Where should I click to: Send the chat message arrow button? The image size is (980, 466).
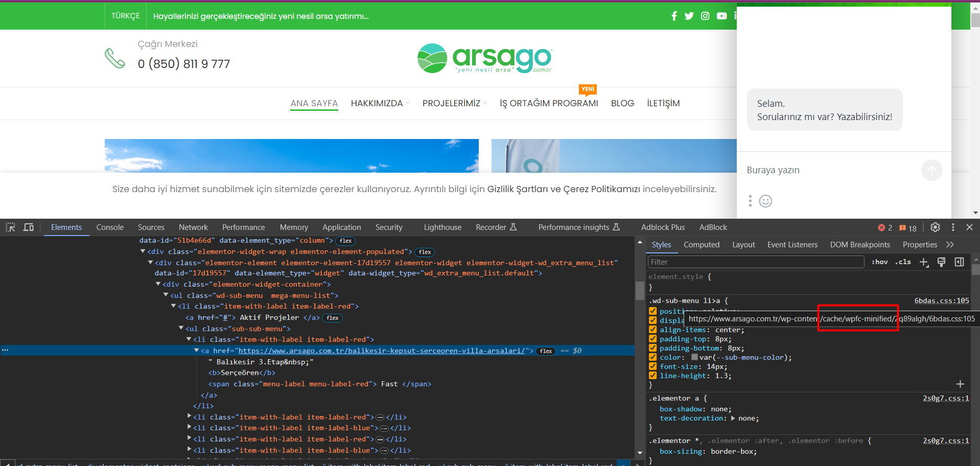[x=931, y=170]
